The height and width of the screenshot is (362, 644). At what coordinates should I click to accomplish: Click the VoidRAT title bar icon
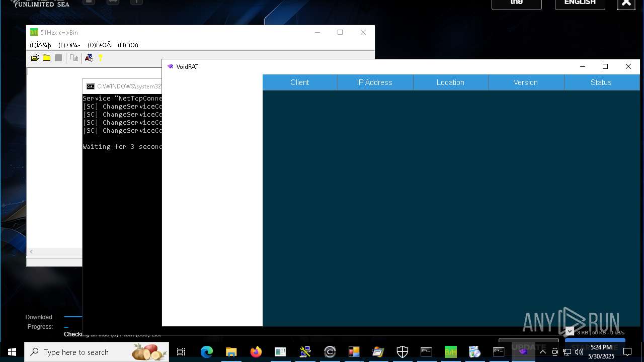[170, 66]
